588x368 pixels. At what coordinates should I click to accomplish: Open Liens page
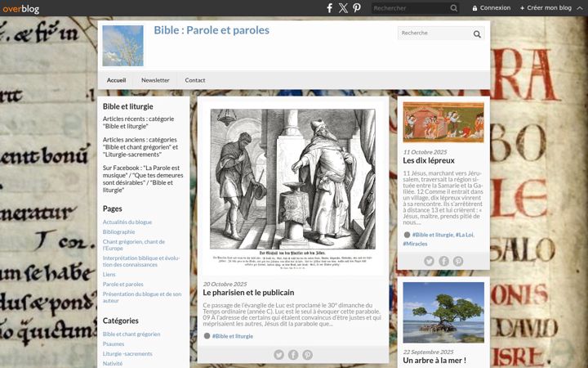pyautogui.click(x=109, y=274)
